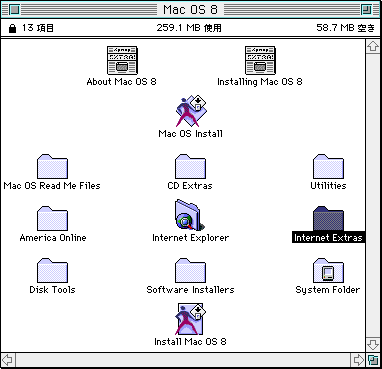This screenshot has height=369, width=382.
Task: Click the vertical scrollbar up arrow
Action: pyautogui.click(x=372, y=46)
